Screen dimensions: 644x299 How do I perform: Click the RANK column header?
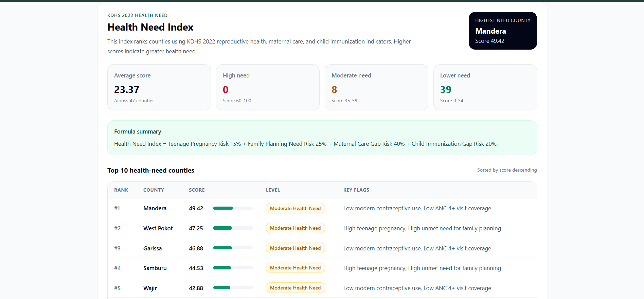coord(121,190)
